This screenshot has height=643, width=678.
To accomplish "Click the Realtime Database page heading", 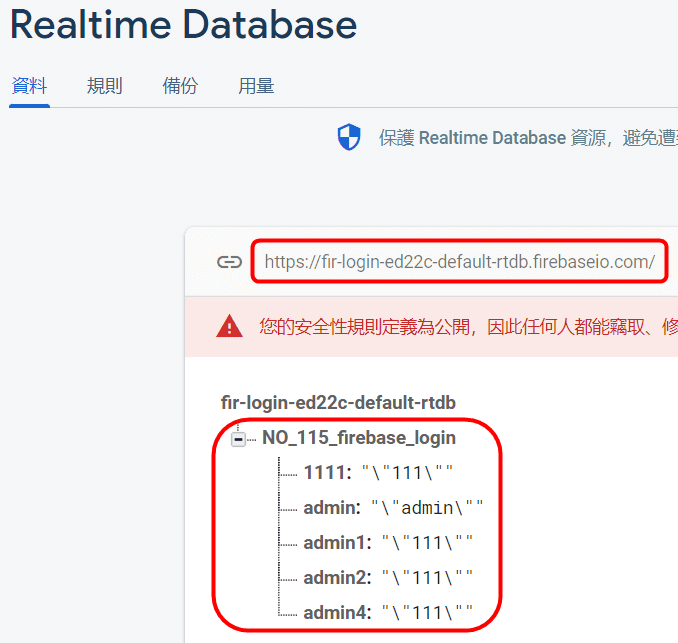I will coord(183,25).
